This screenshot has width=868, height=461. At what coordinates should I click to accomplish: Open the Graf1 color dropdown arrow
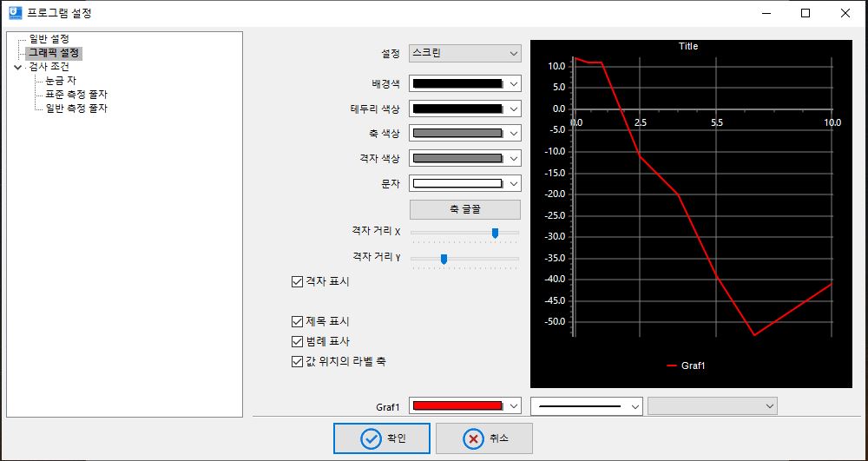[x=514, y=405]
